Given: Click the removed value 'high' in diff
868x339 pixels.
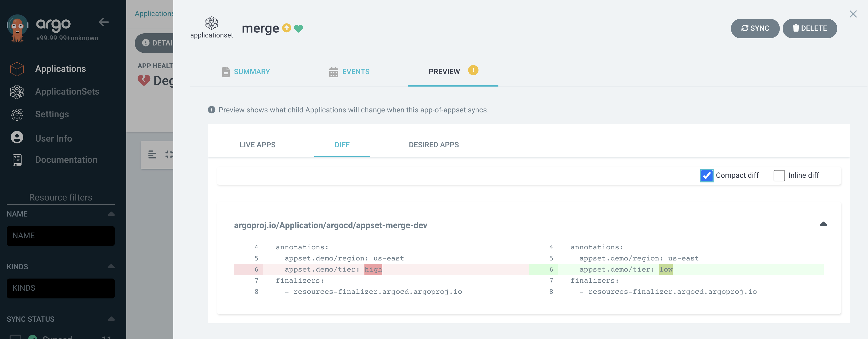Looking at the screenshot, I should click(x=373, y=269).
